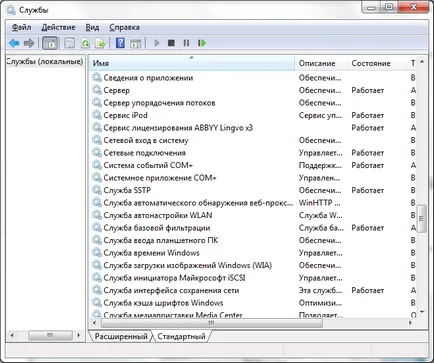Click the Pause service icon

tap(186, 43)
